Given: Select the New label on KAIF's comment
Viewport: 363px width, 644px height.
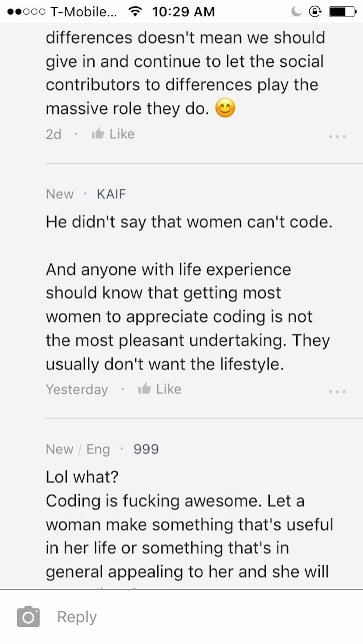Looking at the screenshot, I should click(60, 194).
